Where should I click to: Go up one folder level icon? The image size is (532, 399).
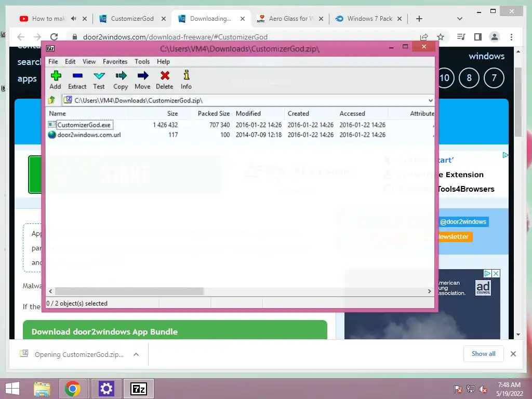coord(51,100)
